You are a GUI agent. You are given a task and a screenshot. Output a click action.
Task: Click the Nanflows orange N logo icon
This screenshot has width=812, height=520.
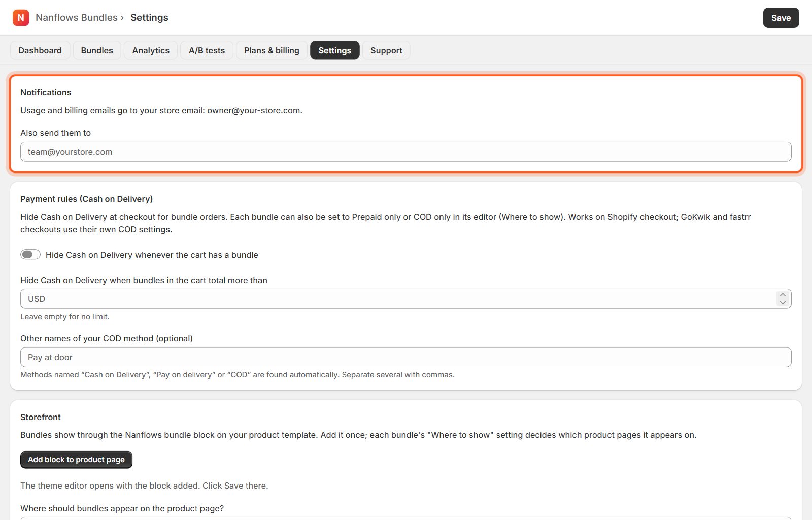point(21,17)
